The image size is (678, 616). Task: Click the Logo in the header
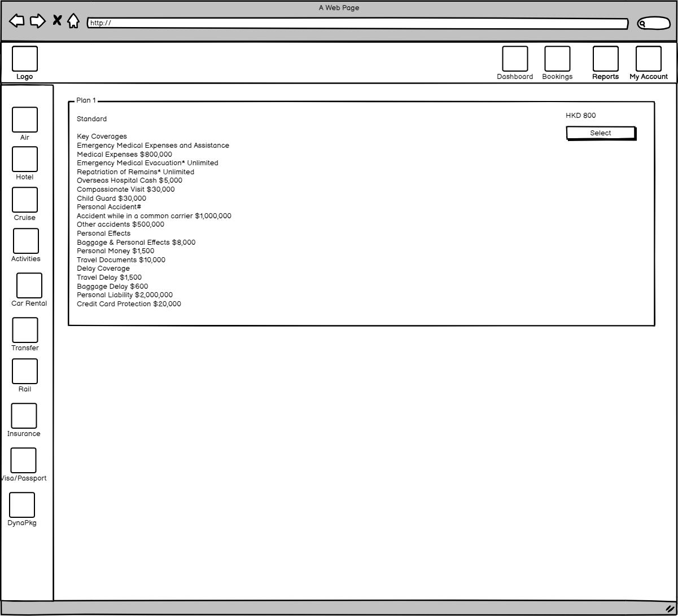click(x=25, y=59)
